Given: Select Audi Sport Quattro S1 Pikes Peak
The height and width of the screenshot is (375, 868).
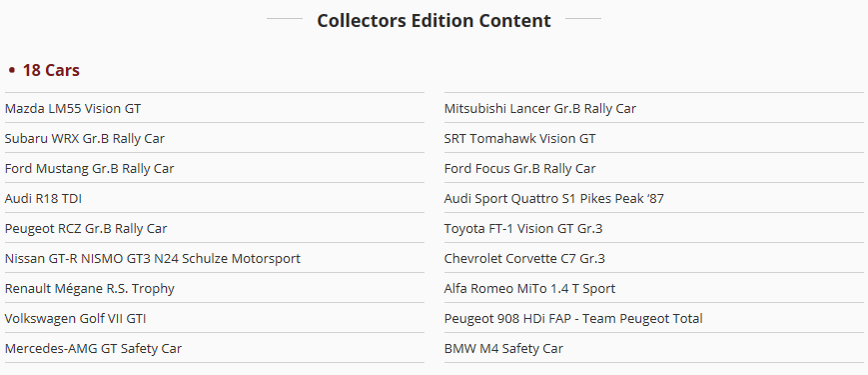Looking at the screenshot, I should pyautogui.click(x=654, y=198).
